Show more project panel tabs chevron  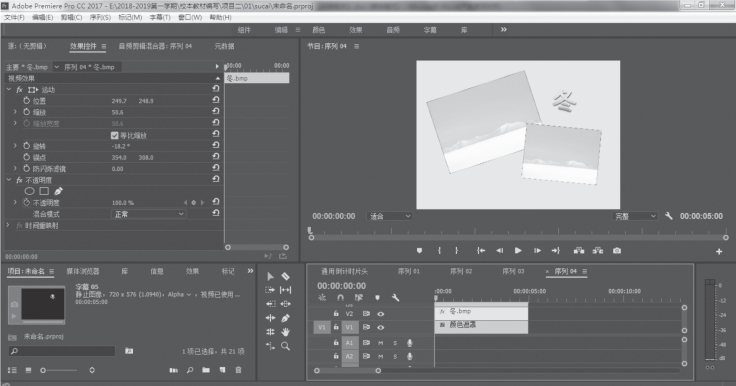(250, 271)
